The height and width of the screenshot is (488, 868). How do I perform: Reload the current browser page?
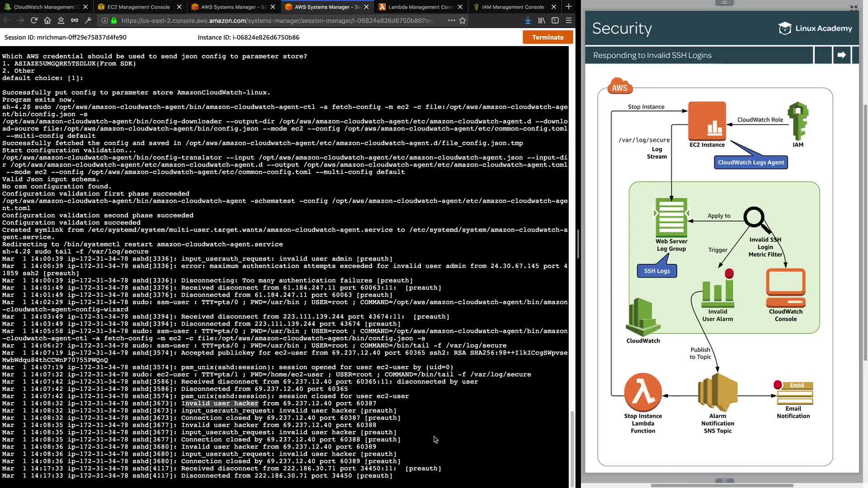coord(34,20)
